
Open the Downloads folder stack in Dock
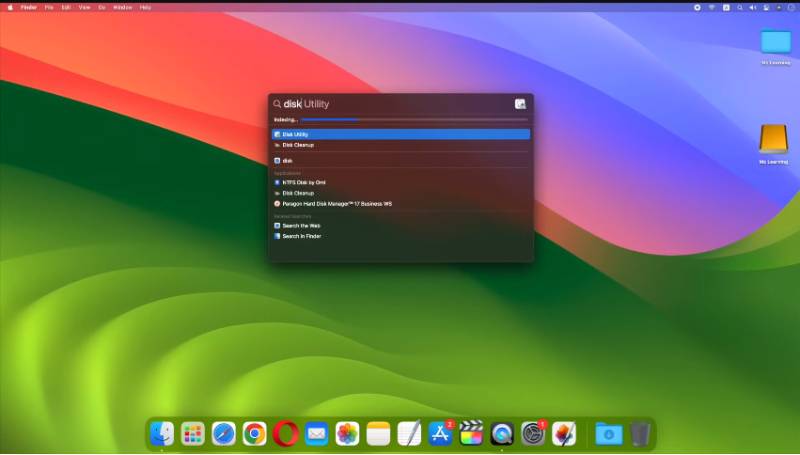(608, 433)
